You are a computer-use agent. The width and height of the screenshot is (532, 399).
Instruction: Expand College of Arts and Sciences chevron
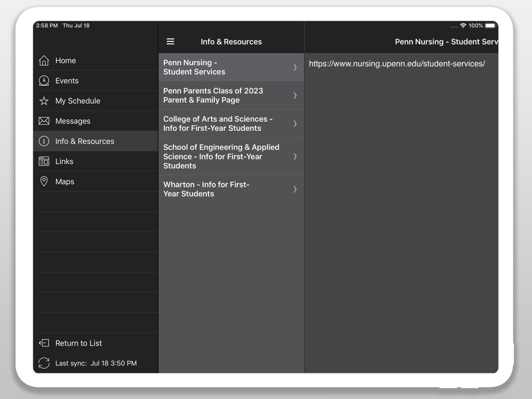(295, 123)
